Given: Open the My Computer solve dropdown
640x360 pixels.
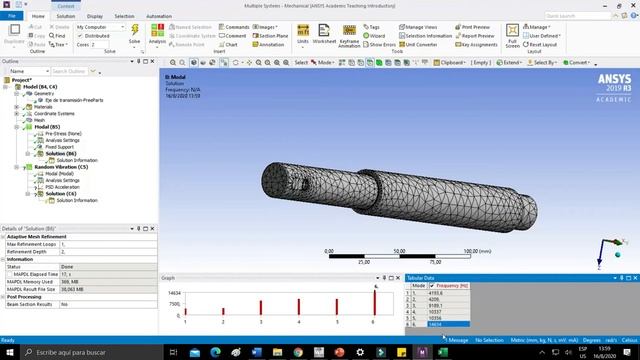Looking at the screenshot, I should pos(100,27).
